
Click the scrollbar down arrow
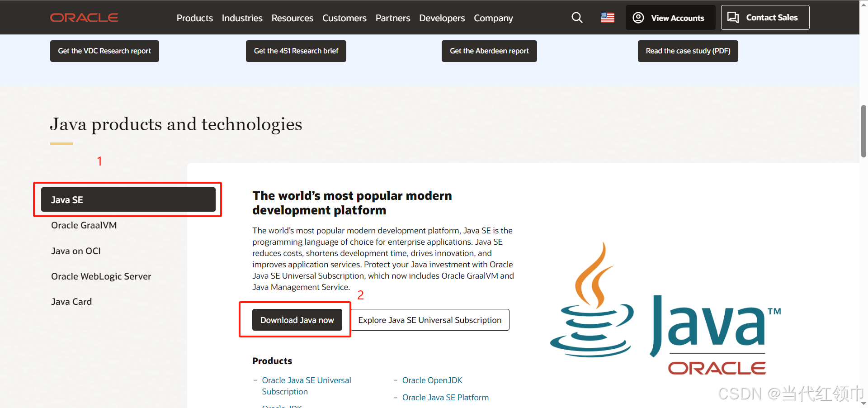pyautogui.click(x=863, y=403)
